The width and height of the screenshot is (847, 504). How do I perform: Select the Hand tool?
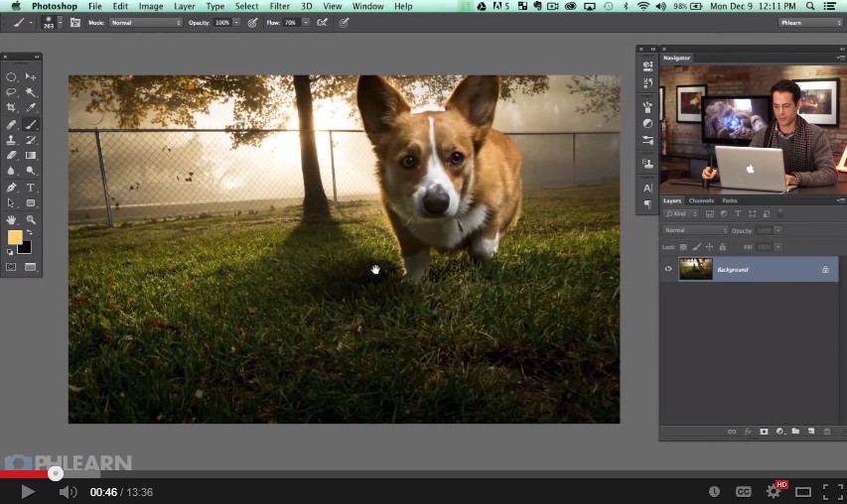click(x=11, y=219)
